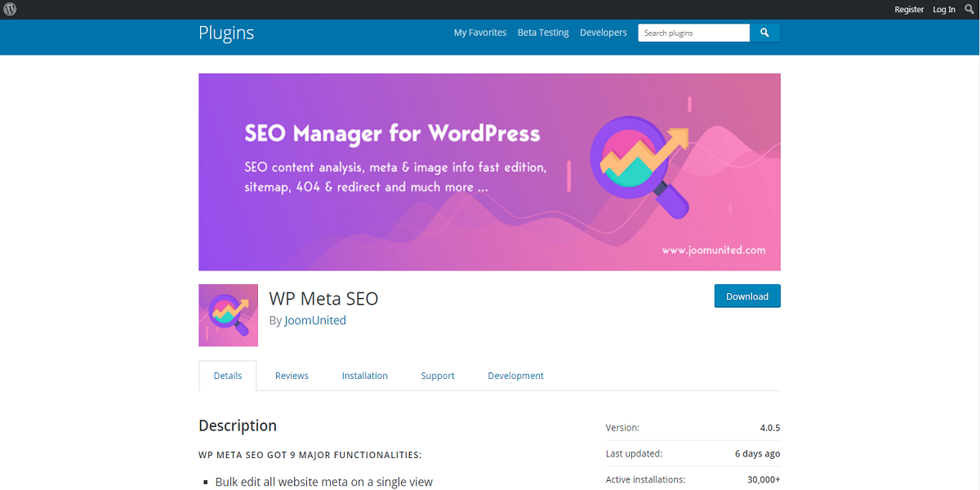980x490 pixels.
Task: Go to My Favorites
Action: [480, 33]
